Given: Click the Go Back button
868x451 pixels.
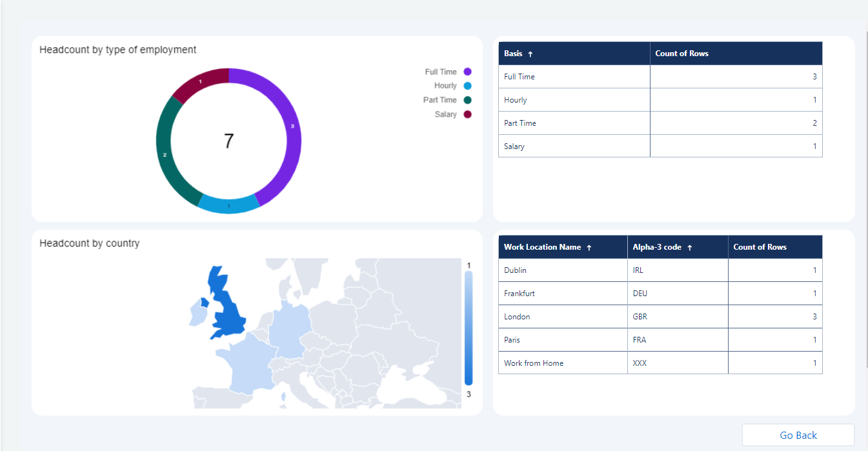Looking at the screenshot, I should click(798, 435).
